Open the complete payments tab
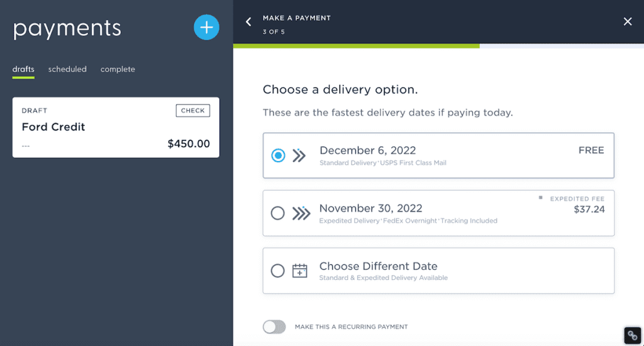The image size is (644, 346). pos(118,69)
